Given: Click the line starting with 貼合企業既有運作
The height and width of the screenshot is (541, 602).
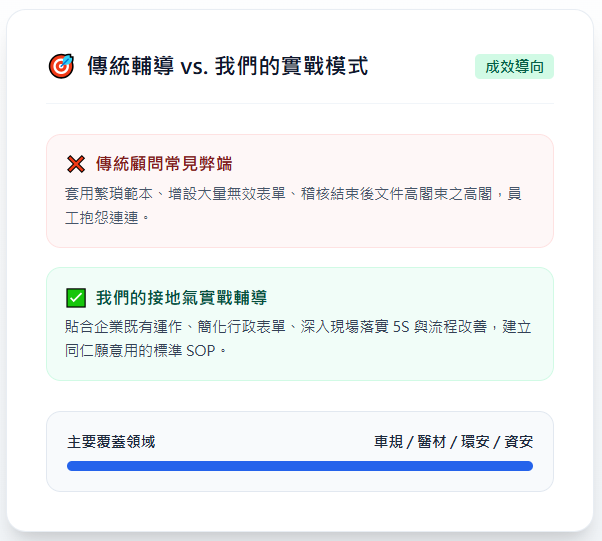Looking at the screenshot, I should [x=298, y=327].
